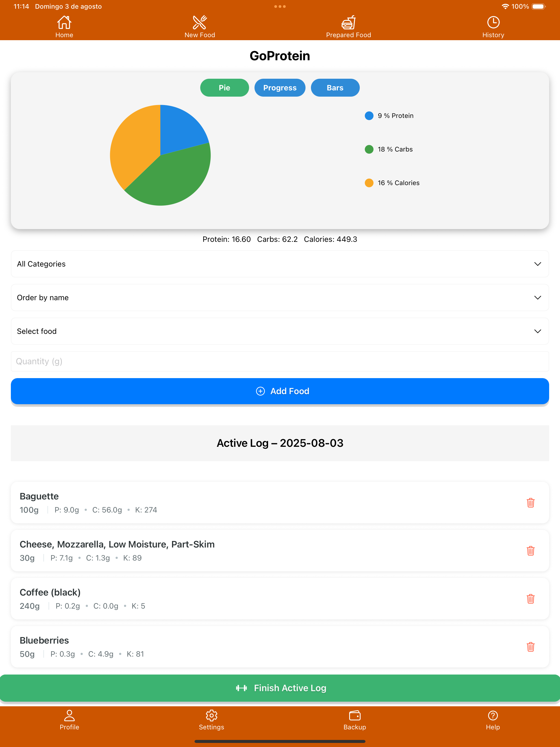The image size is (560, 747).
Task: Tap the three-dot multitasking indicator
Action: (x=280, y=7)
